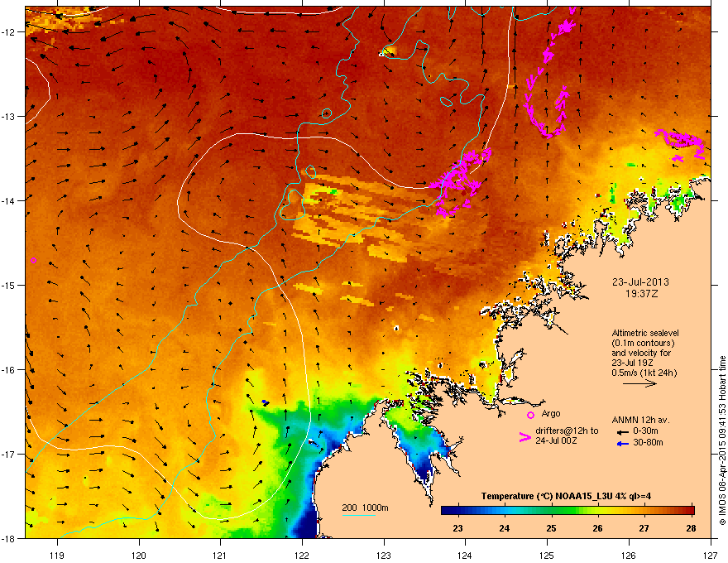Click the latitude axis label -17
This screenshot has height=563, width=728.
pyautogui.click(x=8, y=454)
